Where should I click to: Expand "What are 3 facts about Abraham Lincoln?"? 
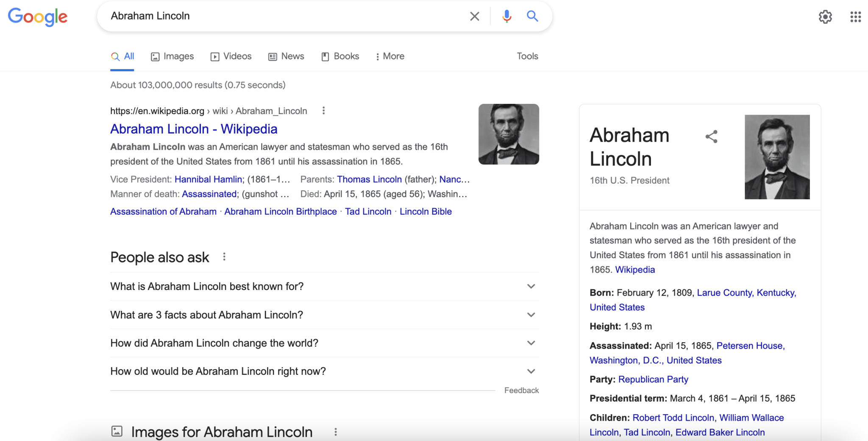(x=531, y=315)
